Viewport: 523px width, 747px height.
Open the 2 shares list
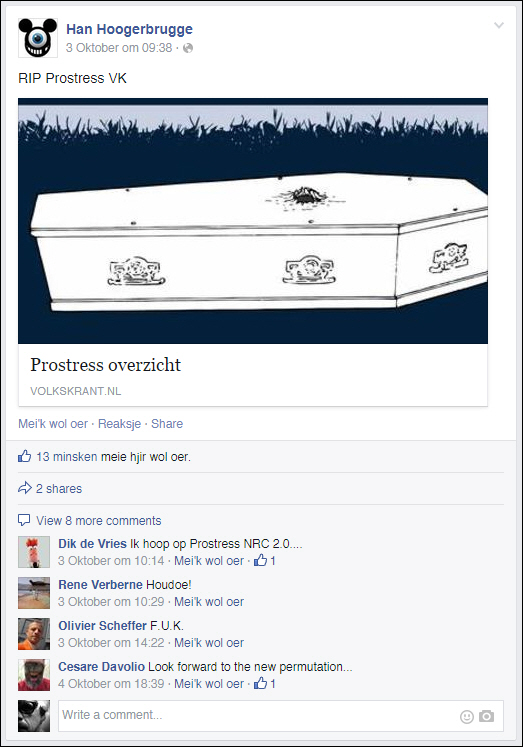pos(59,488)
